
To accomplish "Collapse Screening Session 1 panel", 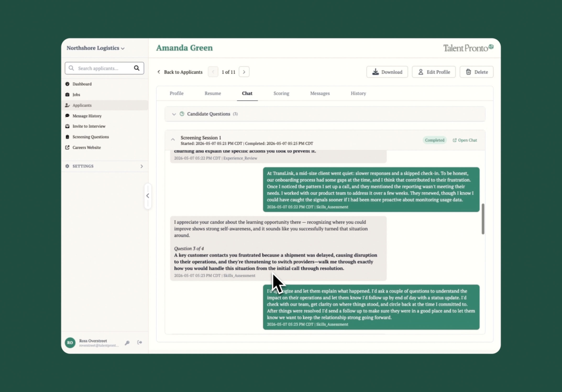I will [x=173, y=140].
